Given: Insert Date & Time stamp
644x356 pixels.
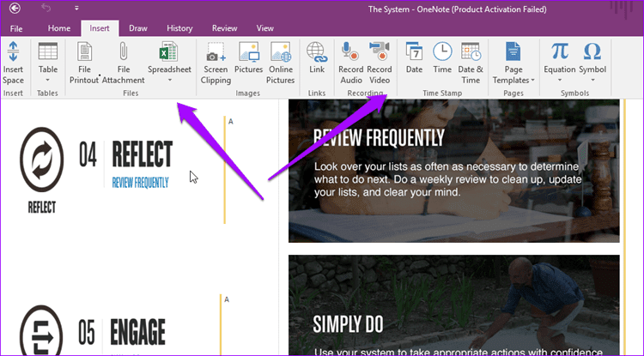Looking at the screenshot, I should point(471,51).
